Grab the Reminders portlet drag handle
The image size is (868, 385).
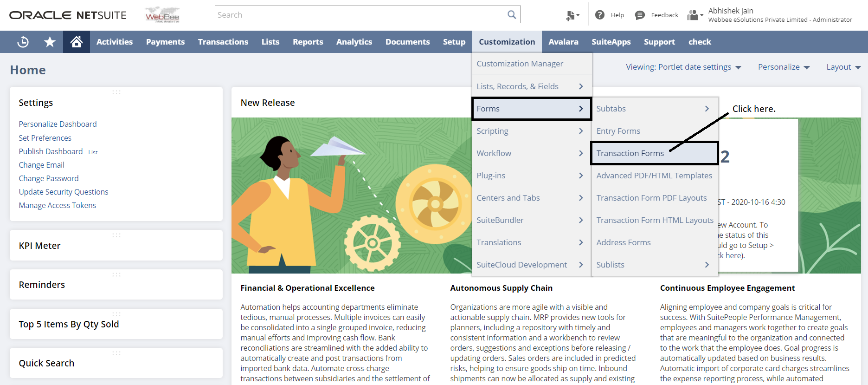point(116,274)
